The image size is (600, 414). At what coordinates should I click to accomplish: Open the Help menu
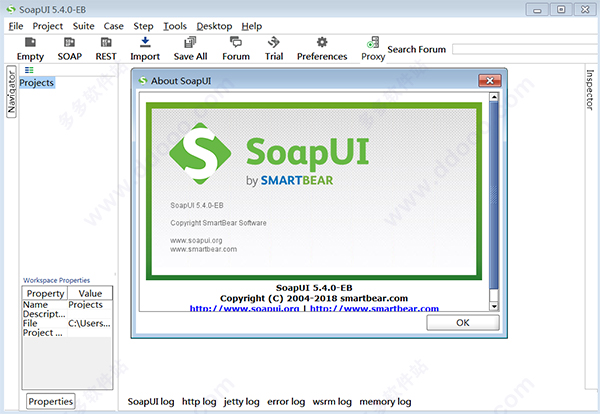[251, 26]
